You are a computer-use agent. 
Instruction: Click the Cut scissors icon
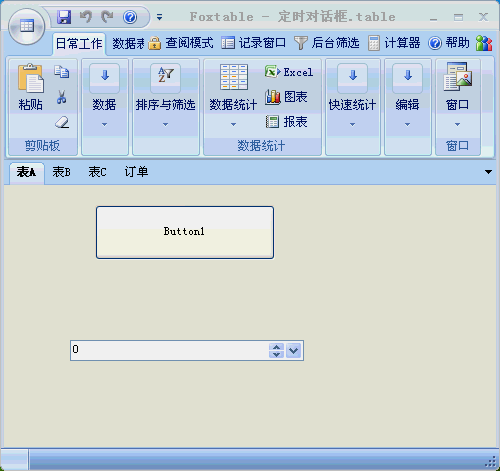click(61, 97)
